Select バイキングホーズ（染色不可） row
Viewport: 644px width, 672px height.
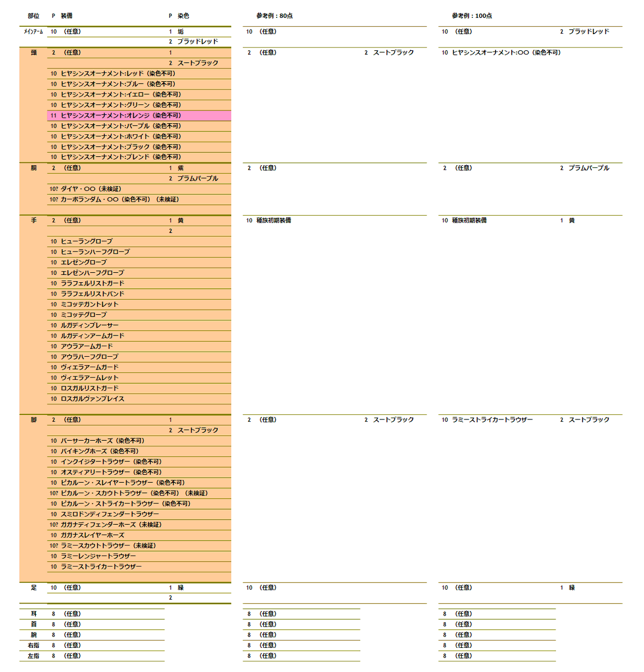(139, 451)
